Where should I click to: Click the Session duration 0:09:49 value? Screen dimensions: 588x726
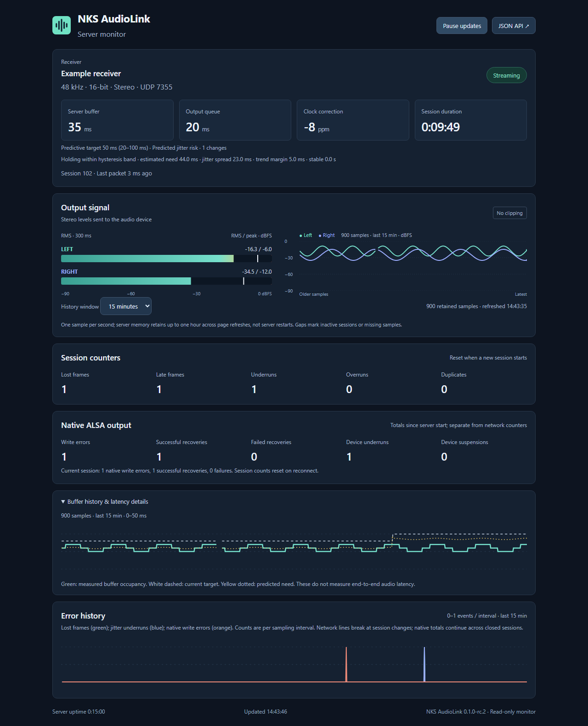(x=441, y=127)
